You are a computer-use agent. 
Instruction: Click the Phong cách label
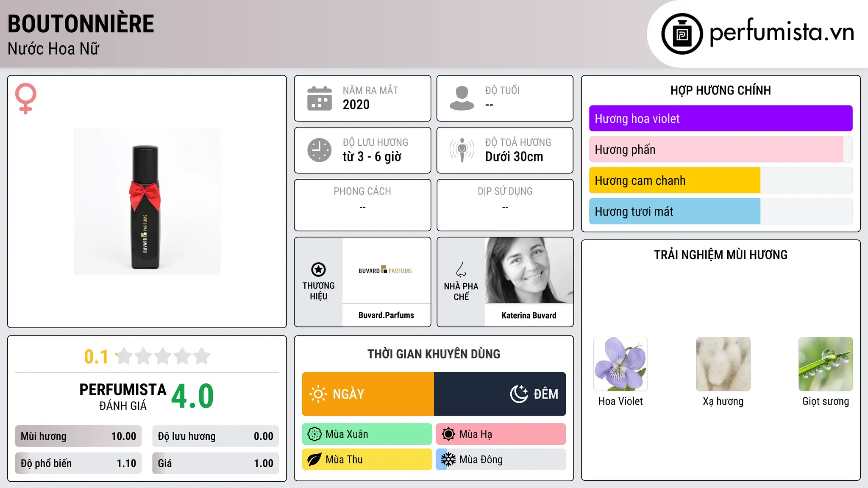(x=362, y=191)
